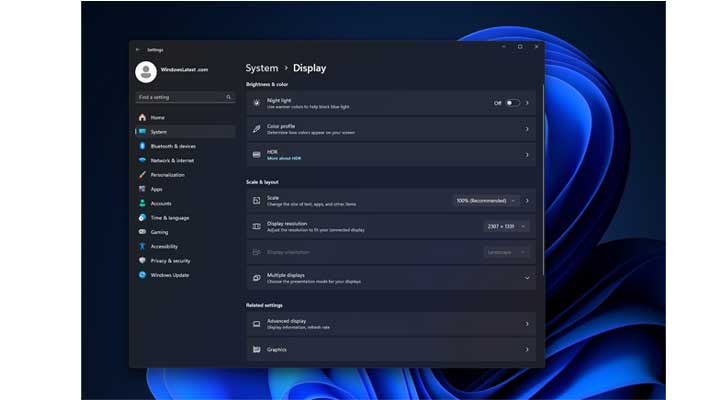Click the user profile avatar

click(146, 72)
